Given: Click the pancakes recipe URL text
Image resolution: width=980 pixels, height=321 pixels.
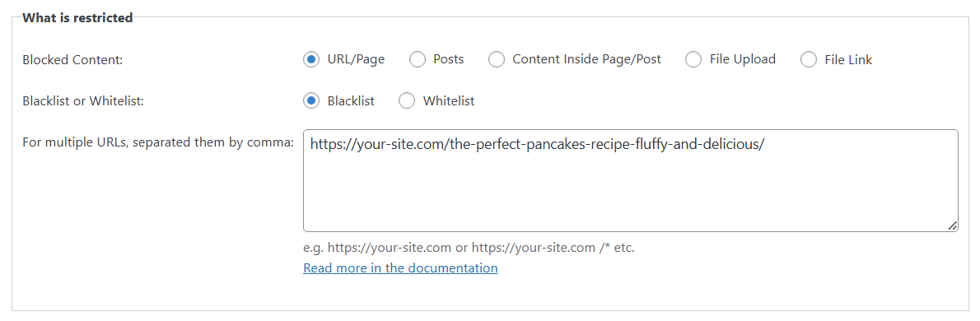Looking at the screenshot, I should 537,144.
